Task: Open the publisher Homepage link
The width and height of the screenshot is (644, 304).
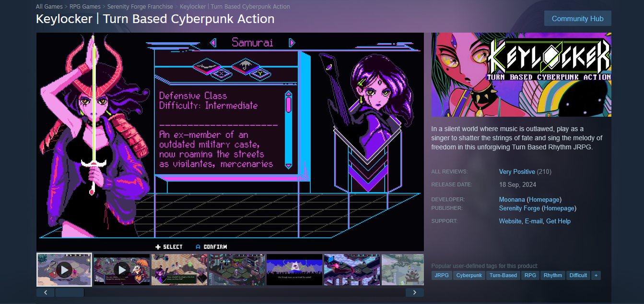Action: [x=559, y=208]
